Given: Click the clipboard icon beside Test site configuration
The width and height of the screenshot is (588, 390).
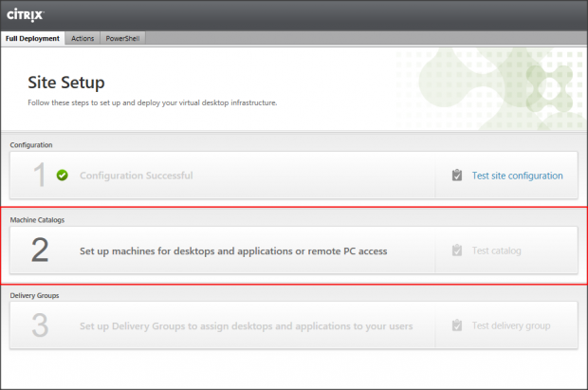Looking at the screenshot, I should 457,176.
